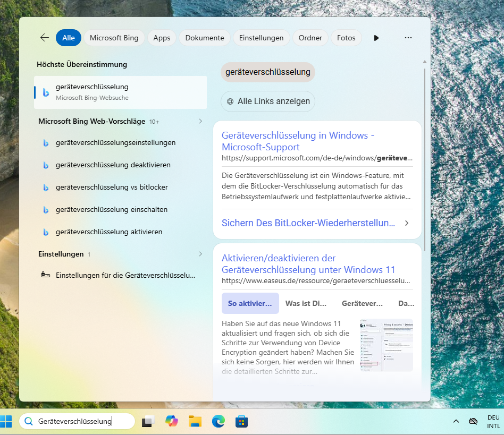Click the Höchste Übereinstimmung heading
504x435 pixels.
coord(82,64)
